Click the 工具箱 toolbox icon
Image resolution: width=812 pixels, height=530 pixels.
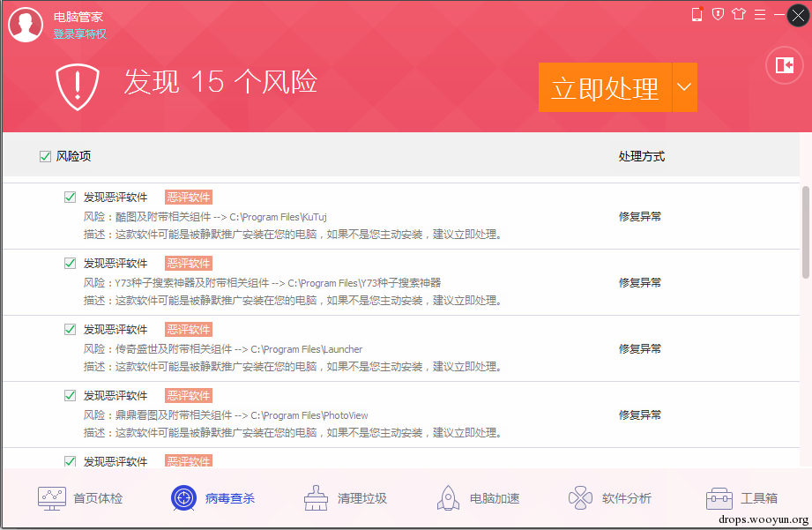pos(719,499)
